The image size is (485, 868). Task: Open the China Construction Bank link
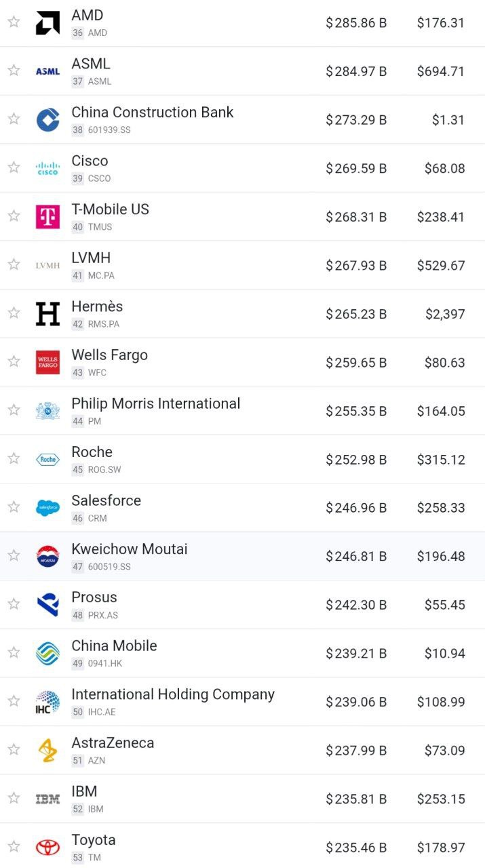click(152, 113)
